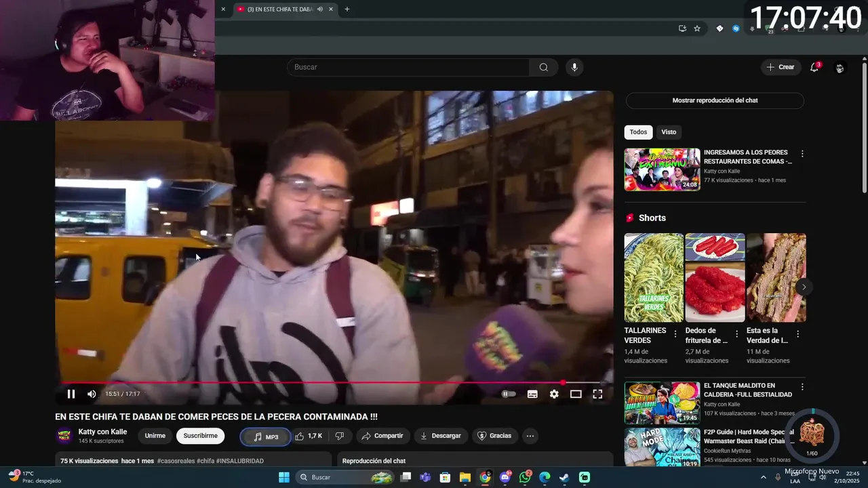Click the Unirme button
Image resolution: width=868 pixels, height=488 pixels.
click(x=155, y=436)
